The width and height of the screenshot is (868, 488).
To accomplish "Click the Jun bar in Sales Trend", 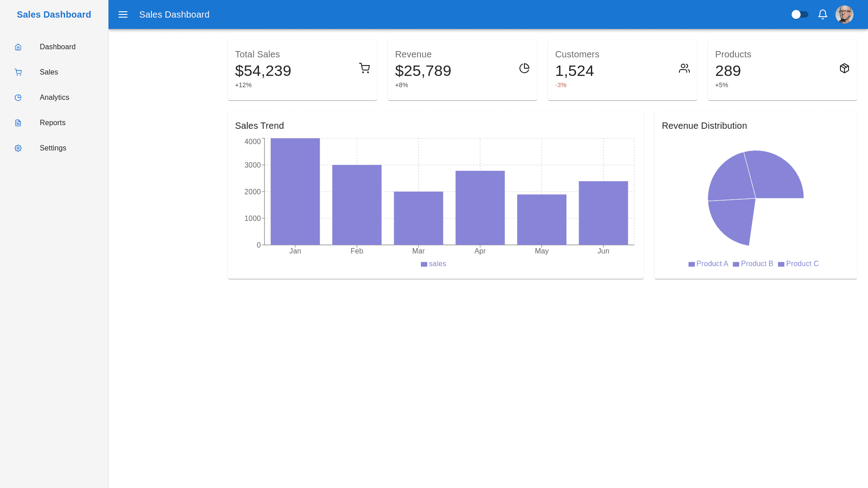I will pyautogui.click(x=604, y=213).
